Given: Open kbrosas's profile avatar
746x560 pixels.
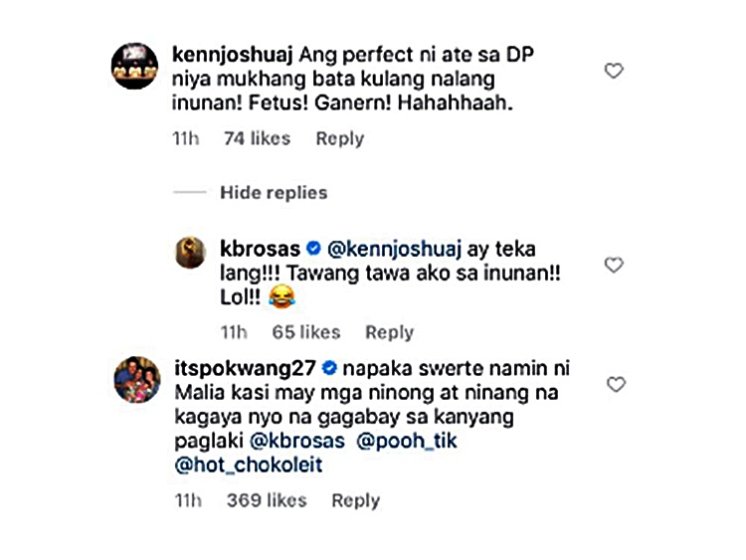Looking at the screenshot, I should click(x=191, y=253).
